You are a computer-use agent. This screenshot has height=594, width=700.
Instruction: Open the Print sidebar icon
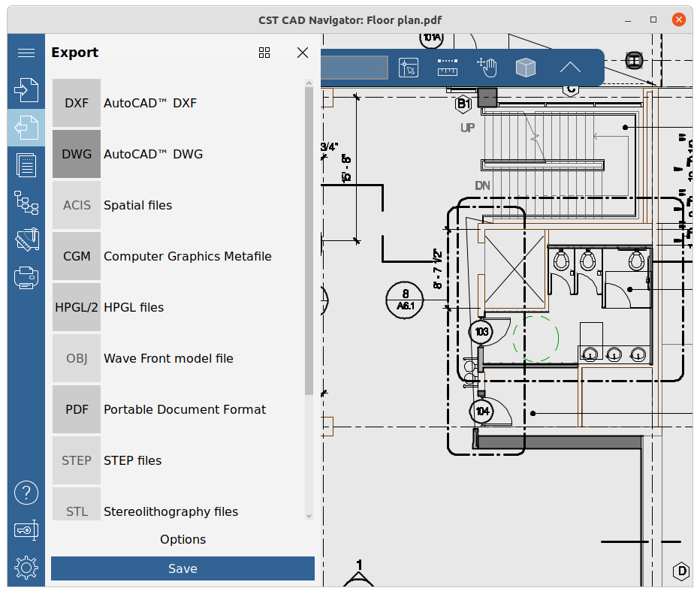point(26,277)
